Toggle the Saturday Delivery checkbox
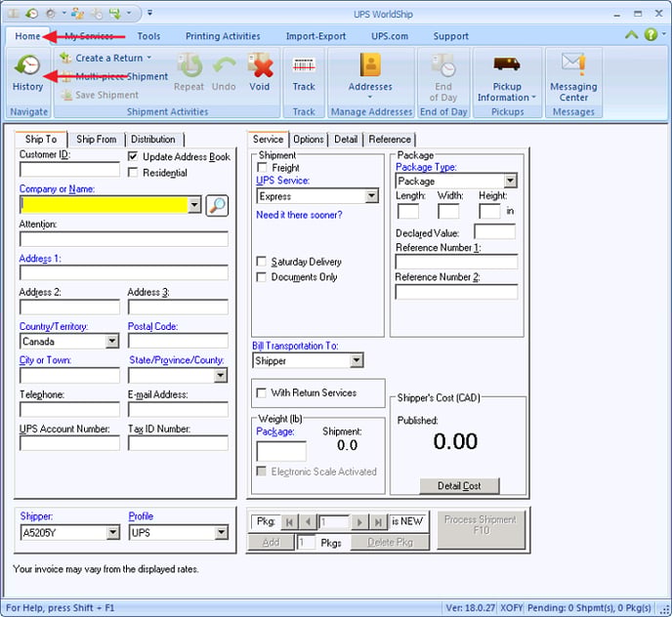Viewport: 672px width, 617px height. coord(262,262)
